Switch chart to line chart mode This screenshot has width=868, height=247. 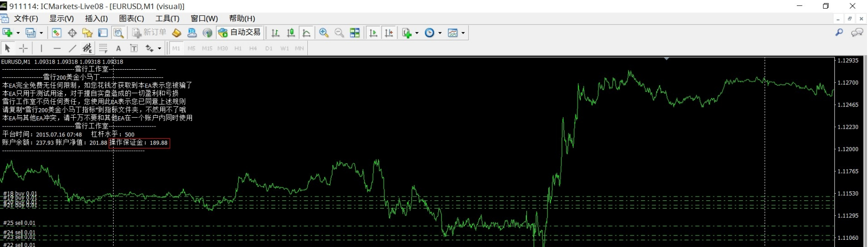coord(306,33)
